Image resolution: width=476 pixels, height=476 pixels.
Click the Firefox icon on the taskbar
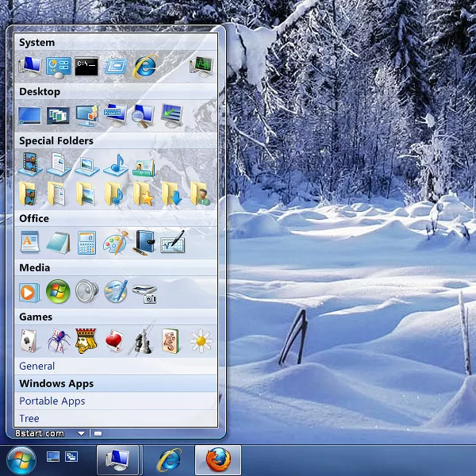(x=217, y=459)
